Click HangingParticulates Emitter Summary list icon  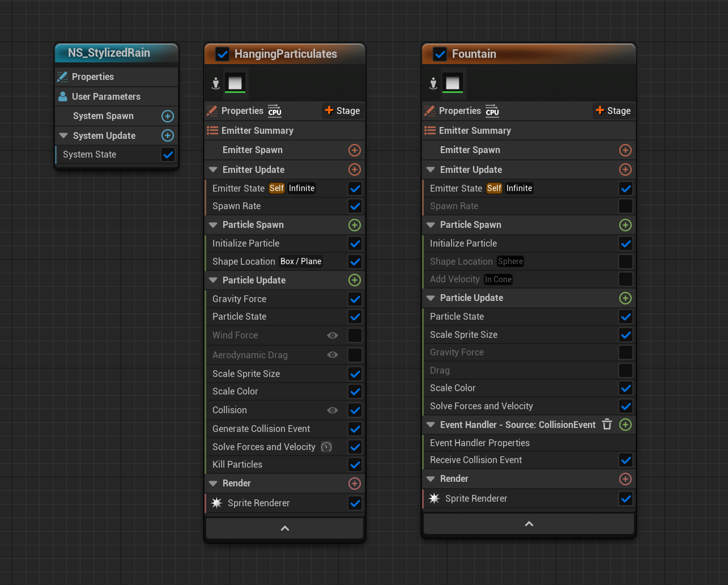212,130
